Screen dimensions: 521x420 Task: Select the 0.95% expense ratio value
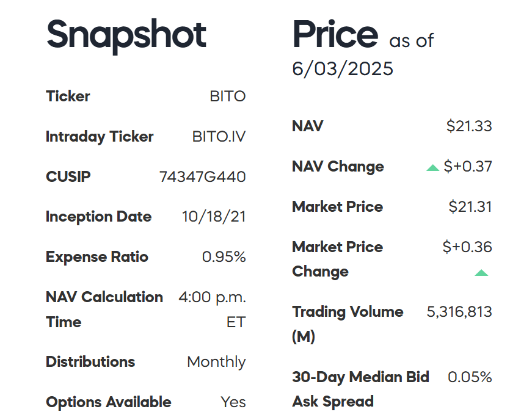pyautogui.click(x=224, y=257)
